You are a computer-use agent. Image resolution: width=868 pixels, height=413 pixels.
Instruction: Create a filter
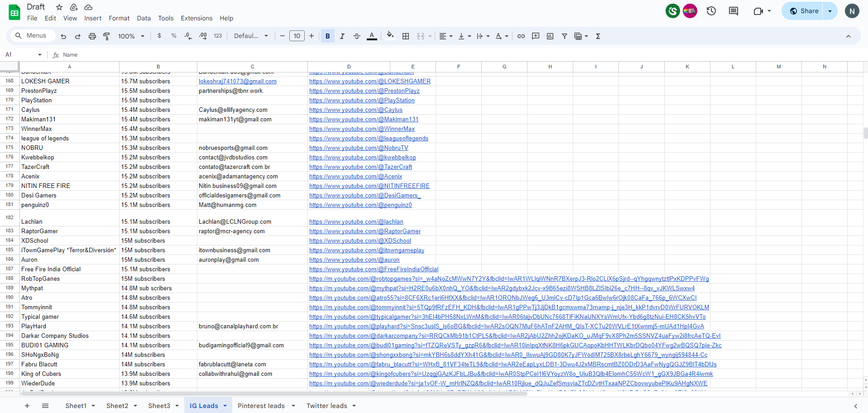(565, 36)
